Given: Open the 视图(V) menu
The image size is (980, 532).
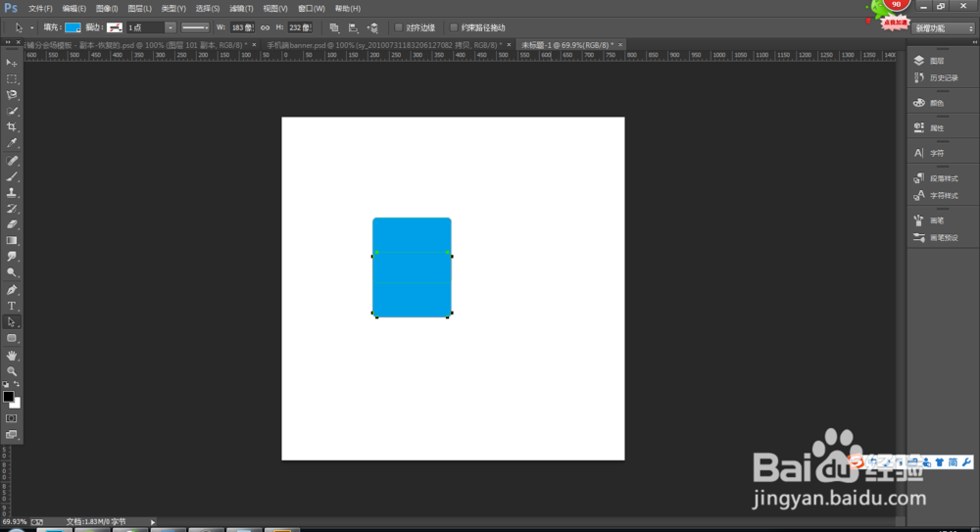Looking at the screenshot, I should pyautogui.click(x=275, y=9).
